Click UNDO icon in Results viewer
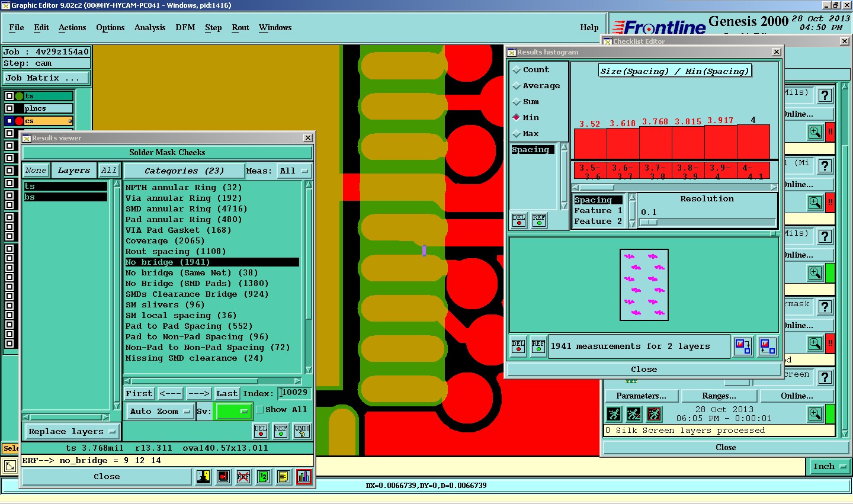 click(302, 431)
